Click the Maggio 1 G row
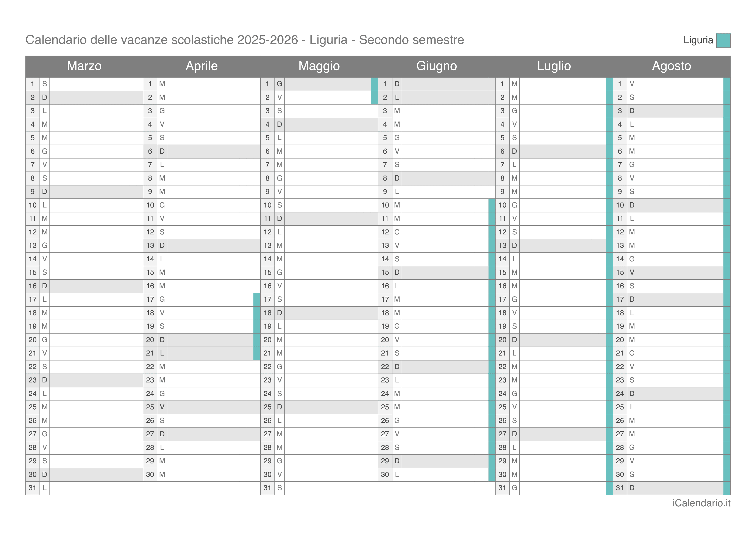This screenshot has width=756, height=535. coord(319,84)
